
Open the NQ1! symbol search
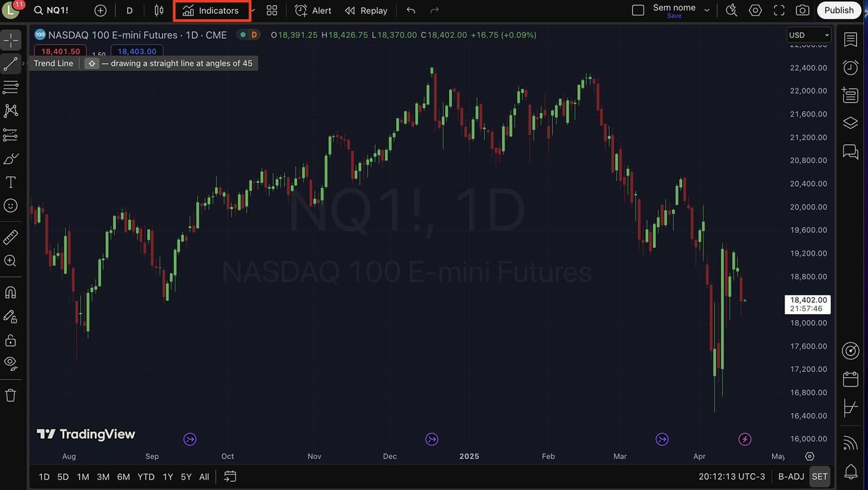tap(52, 10)
